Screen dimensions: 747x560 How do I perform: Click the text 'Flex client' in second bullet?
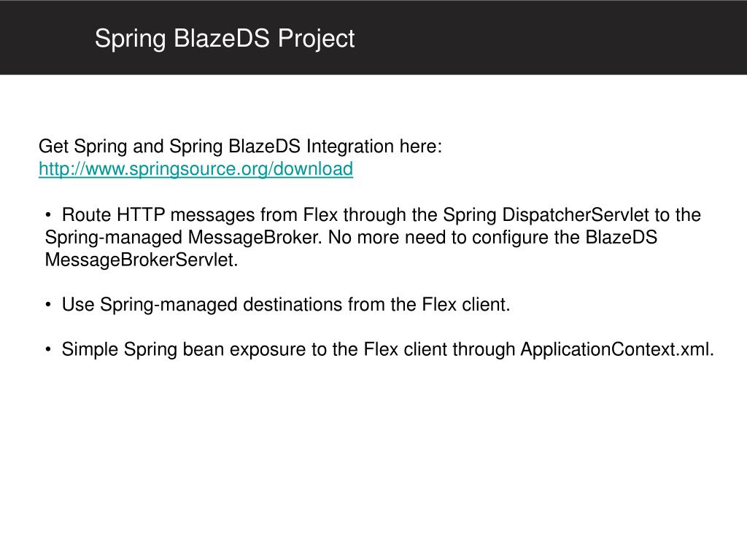point(465,304)
